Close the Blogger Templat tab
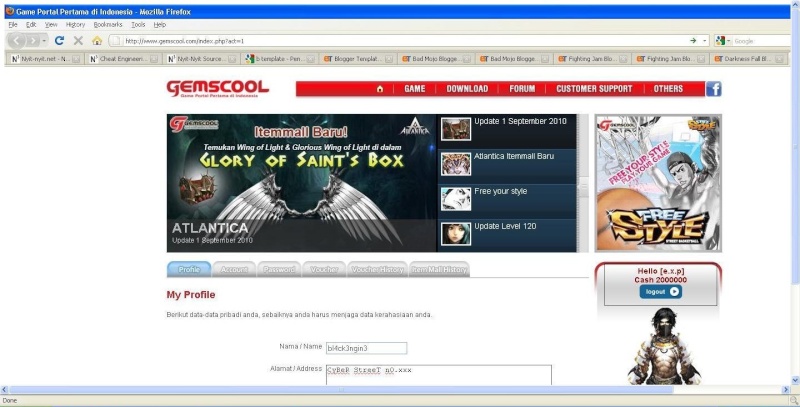The width and height of the screenshot is (800, 407). (x=389, y=59)
